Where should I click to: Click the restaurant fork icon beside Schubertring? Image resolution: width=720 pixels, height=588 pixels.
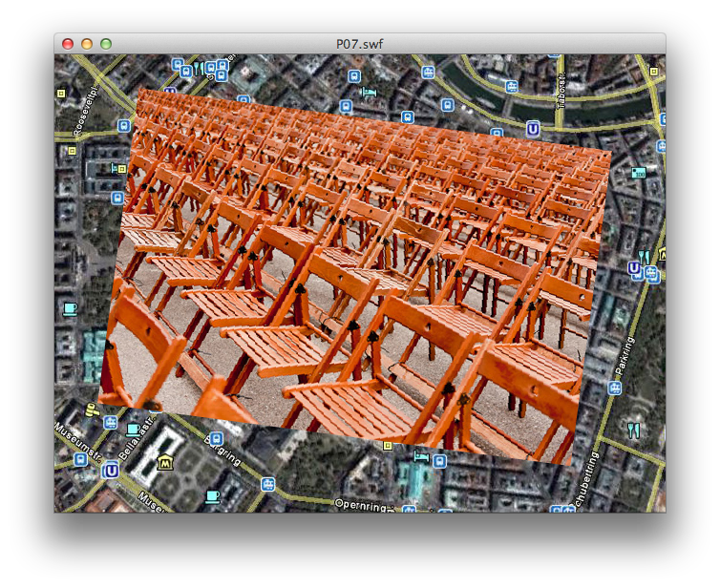(x=633, y=430)
